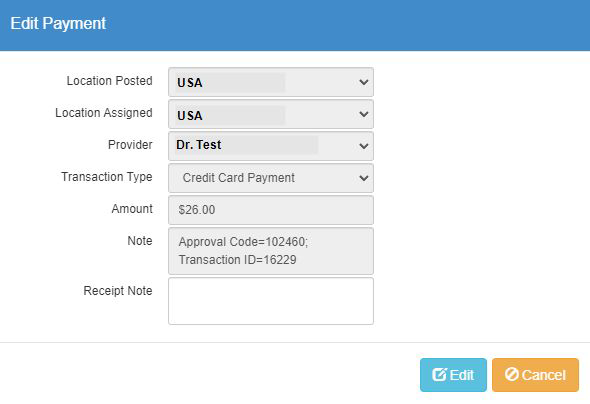Image resolution: width=590 pixels, height=404 pixels.
Task: Click the Location Assigned label
Action: pyautogui.click(x=104, y=113)
